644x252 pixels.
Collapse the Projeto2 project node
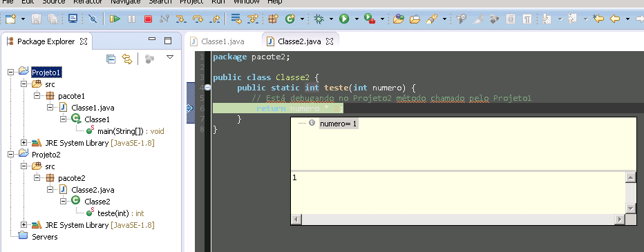(10, 155)
